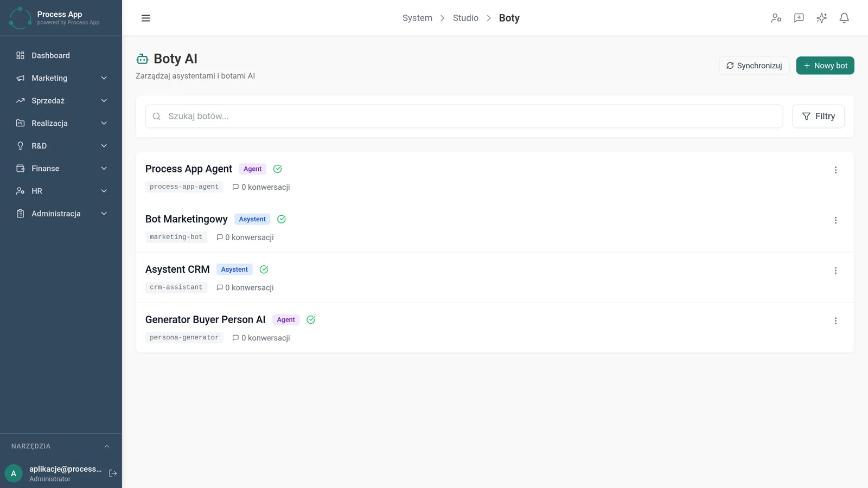Viewport: 868px width, 488px height.
Task: Navigate to System breadcrumb
Action: pyautogui.click(x=417, y=18)
